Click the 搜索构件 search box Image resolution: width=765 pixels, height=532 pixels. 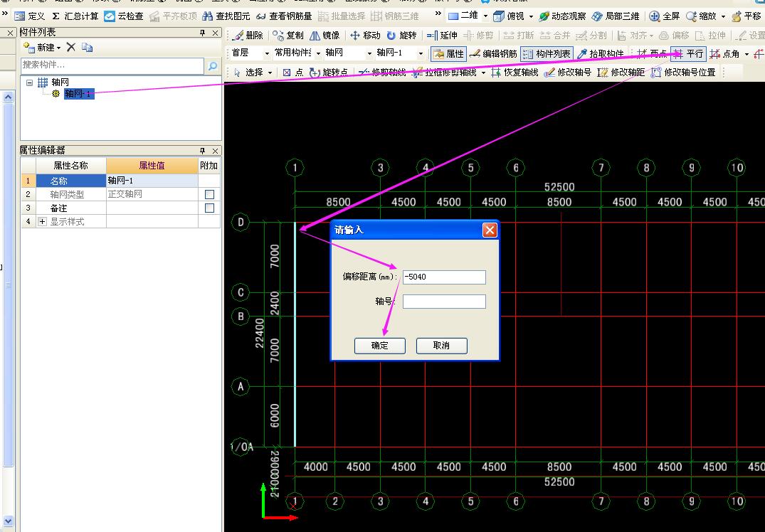click(112, 65)
